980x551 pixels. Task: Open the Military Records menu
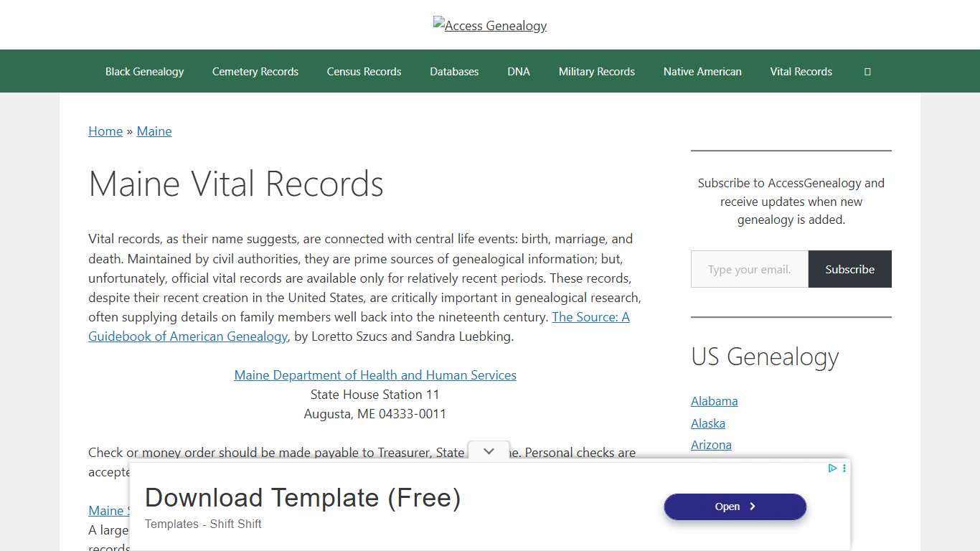click(596, 71)
